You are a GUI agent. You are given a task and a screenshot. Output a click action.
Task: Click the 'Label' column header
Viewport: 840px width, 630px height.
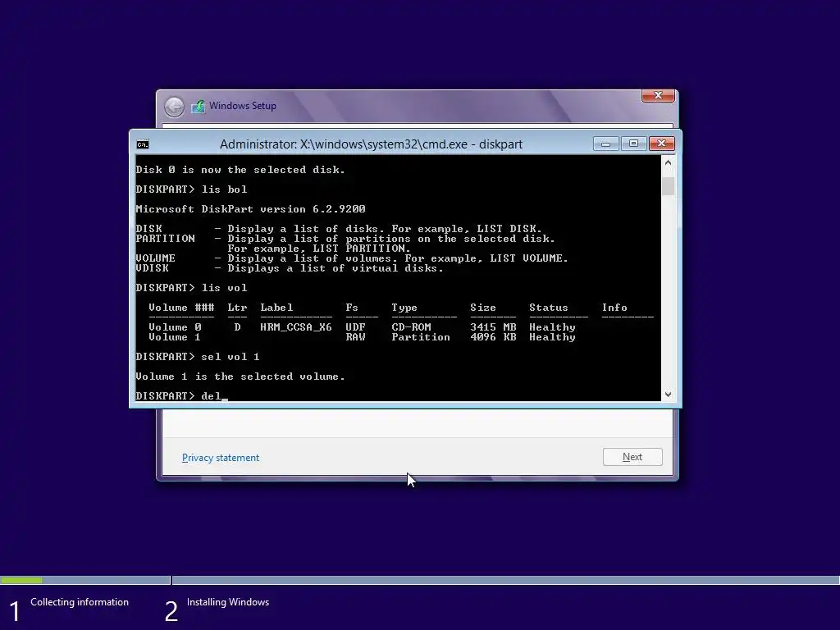pyautogui.click(x=276, y=308)
